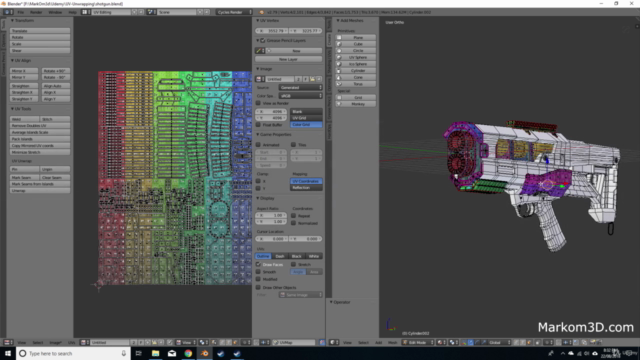640x360 pixels.
Task: Open the Render menu
Action: pyautogui.click(x=36, y=12)
